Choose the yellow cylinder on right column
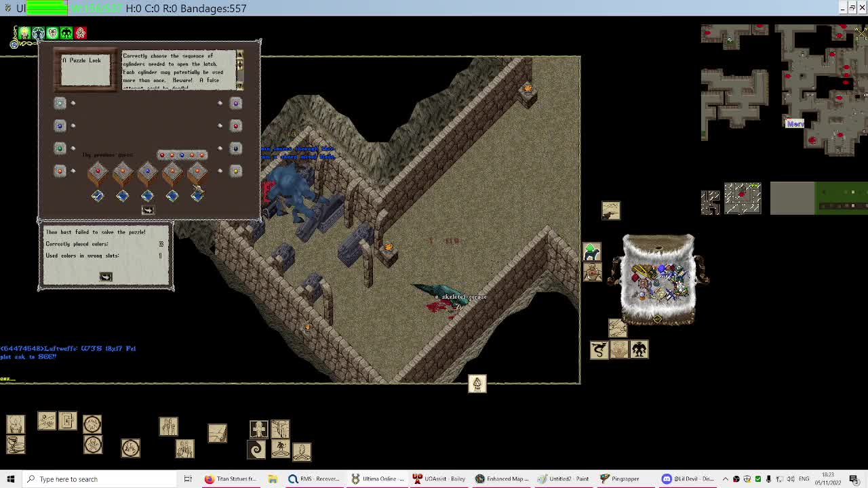The width and height of the screenshot is (868, 488). tap(235, 170)
